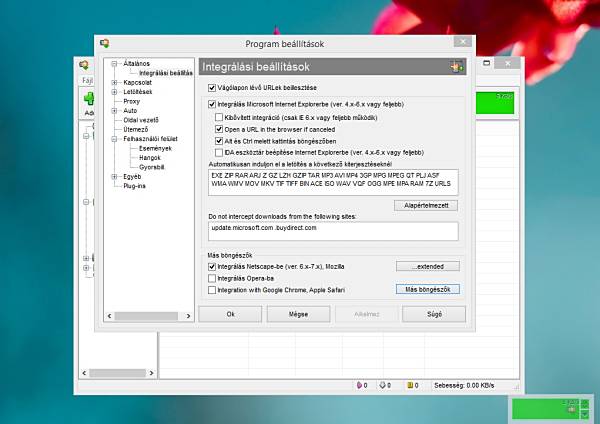600x424 pixels.
Task: Click the Súgó button
Action: 434,314
